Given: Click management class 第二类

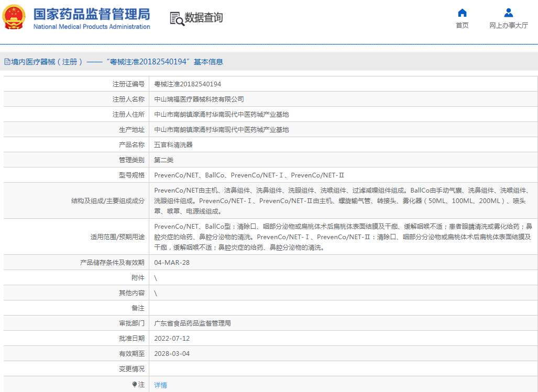Looking at the screenshot, I should click(163, 160).
